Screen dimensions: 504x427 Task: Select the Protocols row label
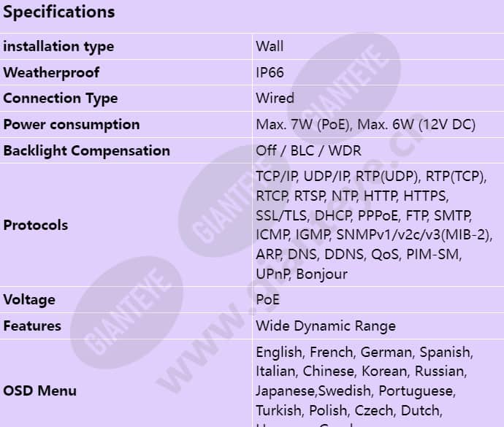pyautogui.click(x=36, y=226)
